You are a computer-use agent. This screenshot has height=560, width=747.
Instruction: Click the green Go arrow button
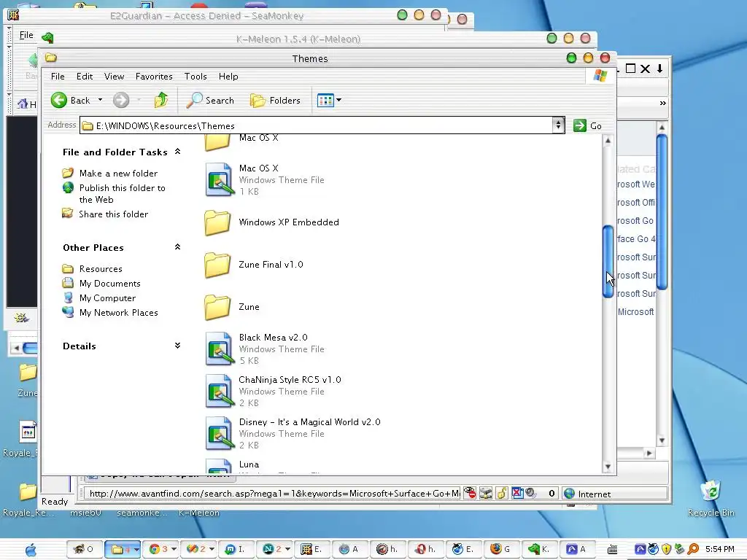click(580, 125)
